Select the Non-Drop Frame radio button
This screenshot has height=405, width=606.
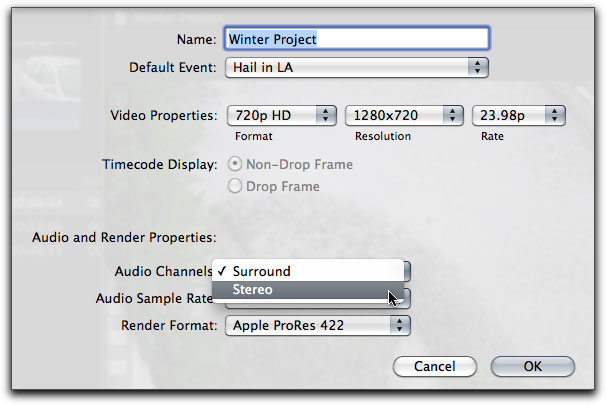236,165
